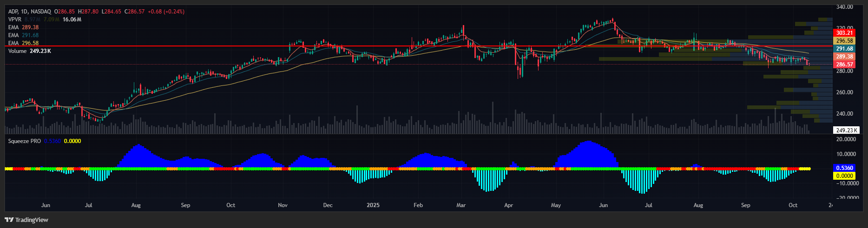Click the 286.57 current price axis label

click(844, 65)
